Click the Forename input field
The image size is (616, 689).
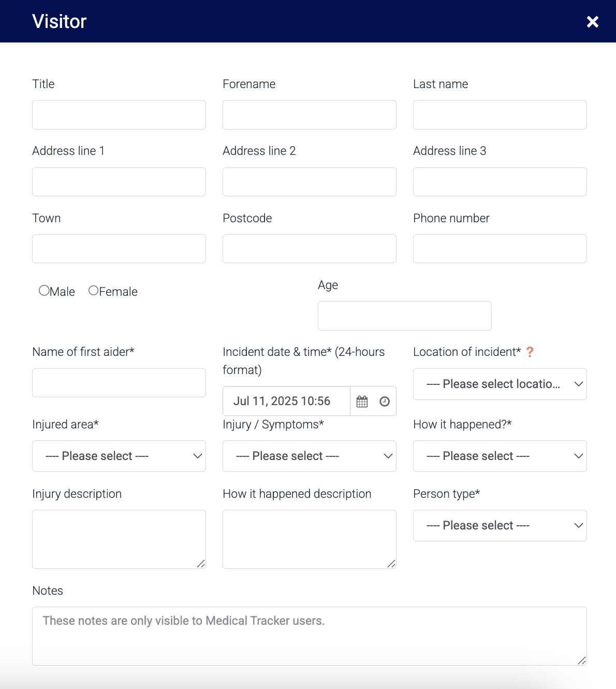click(x=309, y=114)
